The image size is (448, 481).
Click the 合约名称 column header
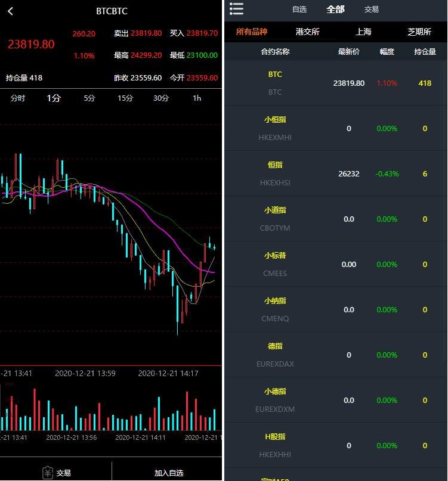(275, 51)
